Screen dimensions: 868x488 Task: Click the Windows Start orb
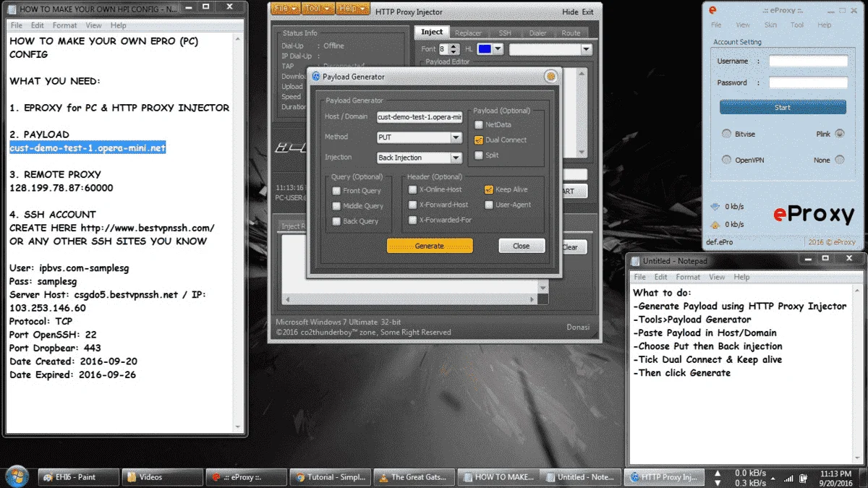pyautogui.click(x=16, y=476)
